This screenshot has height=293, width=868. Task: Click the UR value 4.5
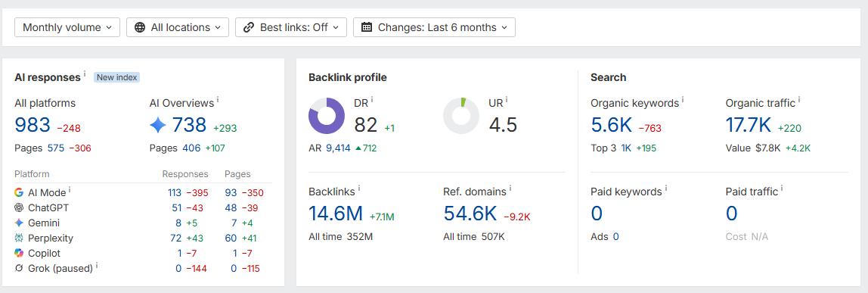pos(503,125)
